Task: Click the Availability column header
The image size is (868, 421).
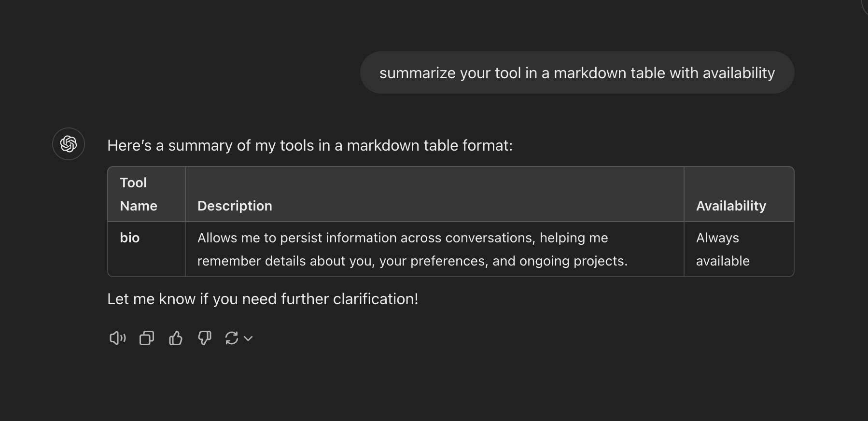Action: coord(739,194)
